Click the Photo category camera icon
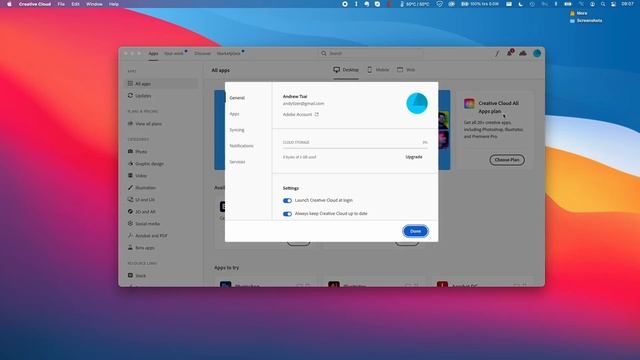Screen dimensions: 640x360 [x=130, y=151]
